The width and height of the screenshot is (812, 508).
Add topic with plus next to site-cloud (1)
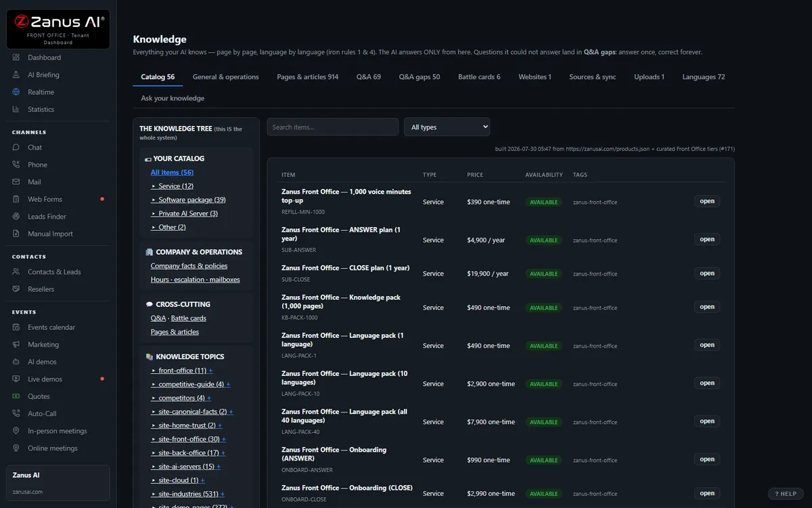tap(202, 480)
